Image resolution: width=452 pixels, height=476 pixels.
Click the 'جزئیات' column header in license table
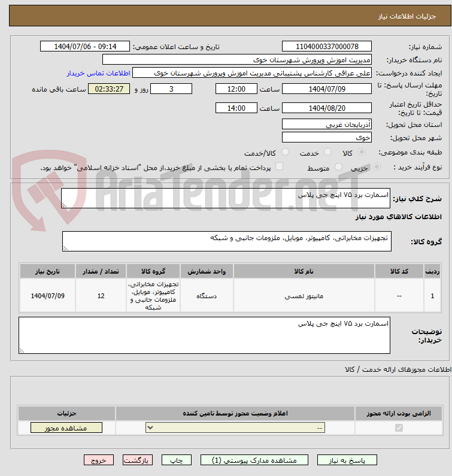[66, 413]
